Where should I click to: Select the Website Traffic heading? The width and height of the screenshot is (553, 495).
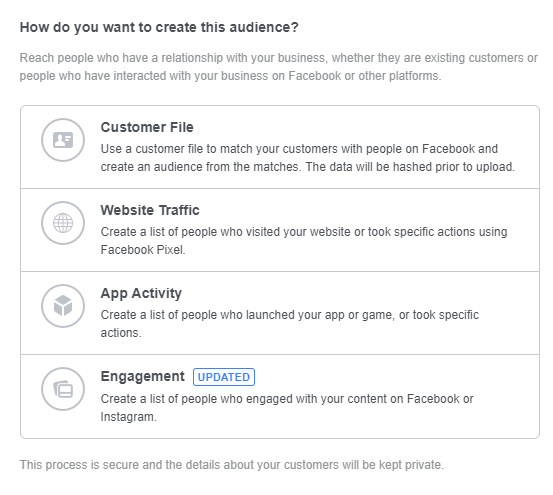150,210
